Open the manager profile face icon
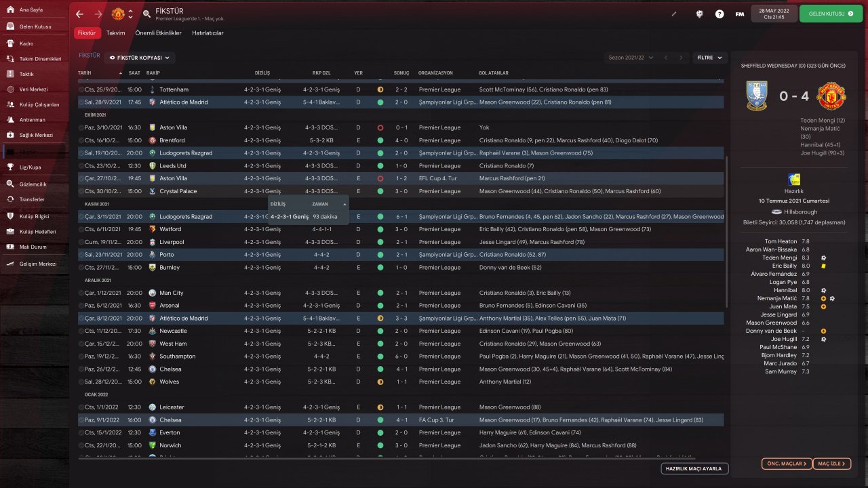 pyautogui.click(x=700, y=14)
